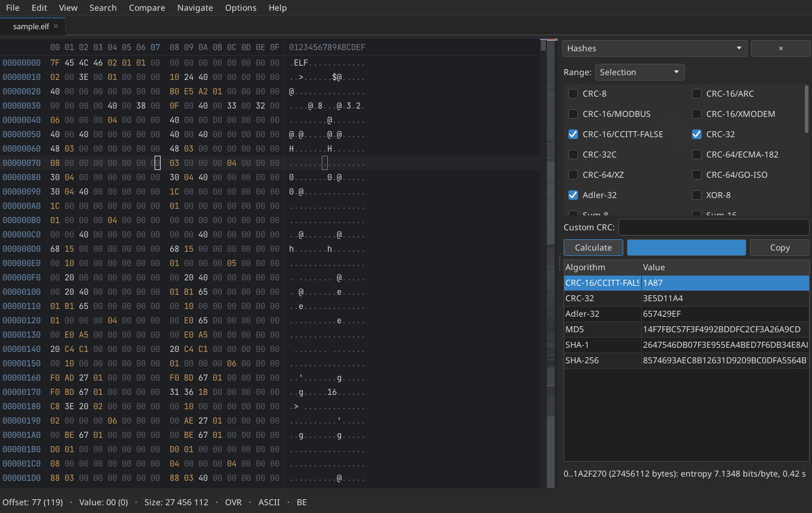Screen dimensions: 812x513
Task: Close the sample.elf tab
Action: [x=56, y=26]
